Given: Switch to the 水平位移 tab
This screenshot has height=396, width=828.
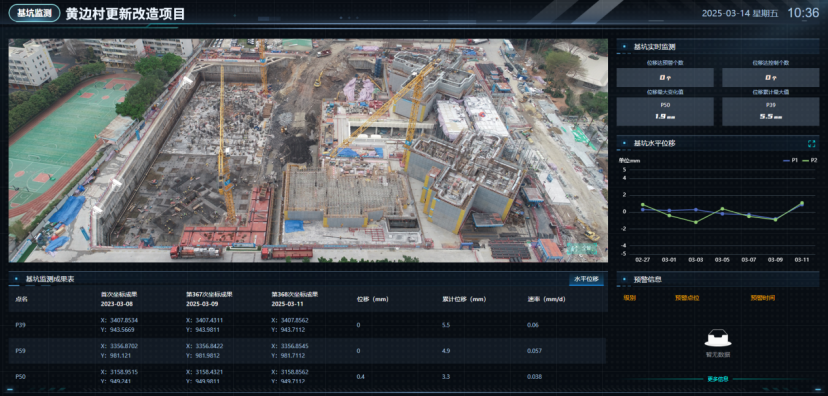Looking at the screenshot, I should tap(586, 279).
